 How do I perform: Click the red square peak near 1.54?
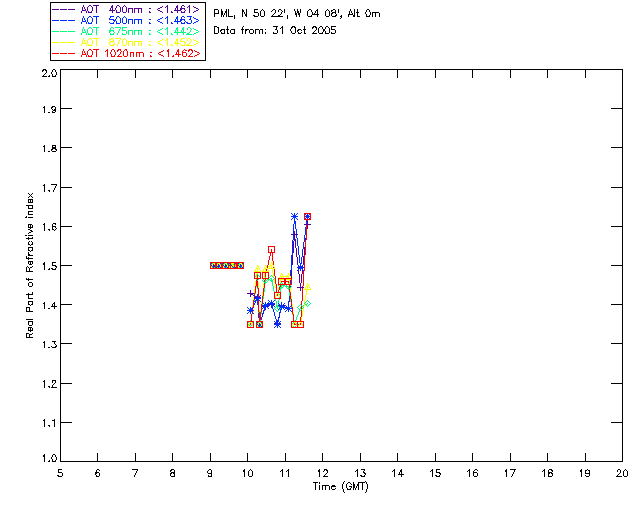pyautogui.click(x=271, y=249)
